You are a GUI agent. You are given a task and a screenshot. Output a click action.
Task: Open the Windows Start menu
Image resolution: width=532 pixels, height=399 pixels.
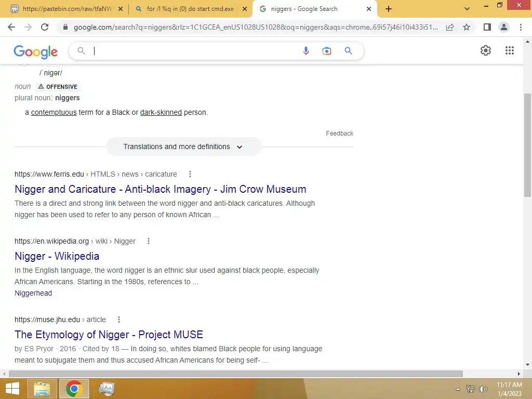point(12,389)
